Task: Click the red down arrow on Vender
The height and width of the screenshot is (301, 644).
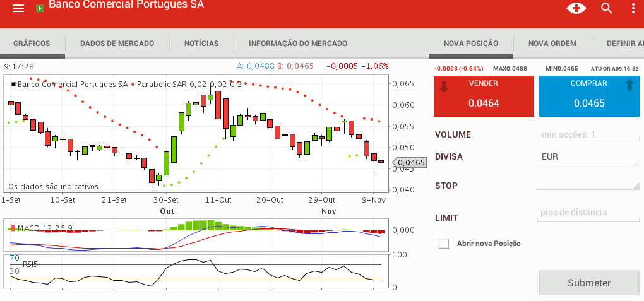Action: coord(444,86)
